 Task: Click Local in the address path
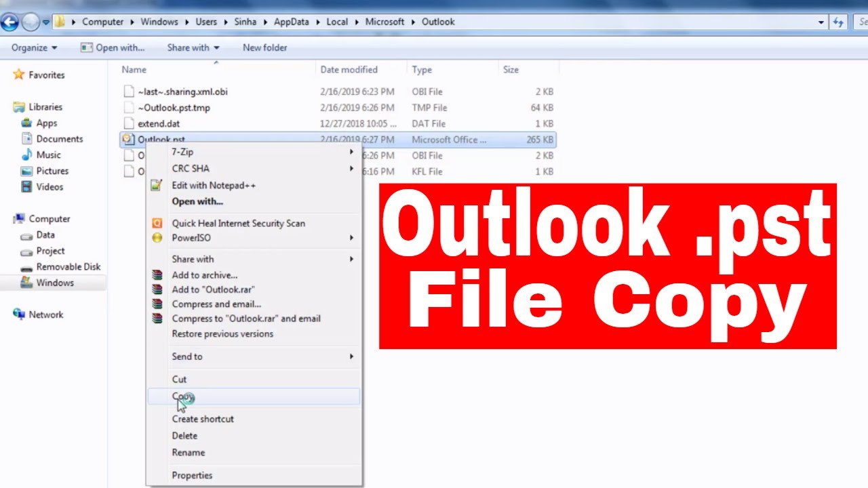point(337,22)
